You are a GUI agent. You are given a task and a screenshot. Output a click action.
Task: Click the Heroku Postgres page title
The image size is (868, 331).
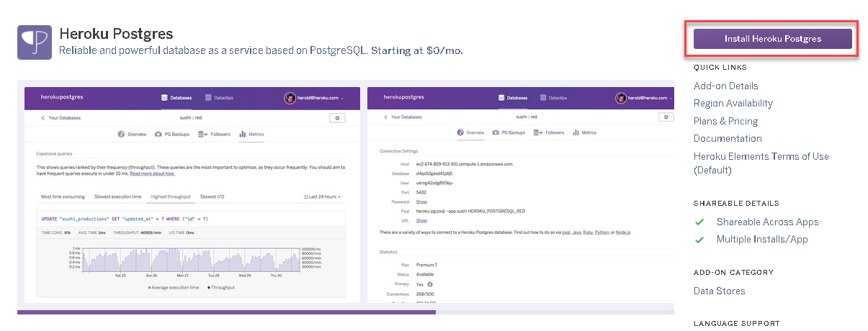click(x=116, y=34)
